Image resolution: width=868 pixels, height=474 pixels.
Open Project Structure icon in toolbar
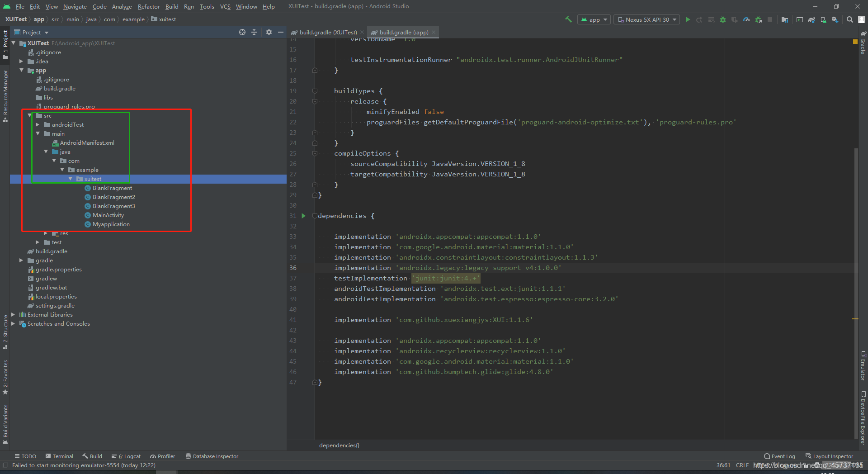point(785,19)
